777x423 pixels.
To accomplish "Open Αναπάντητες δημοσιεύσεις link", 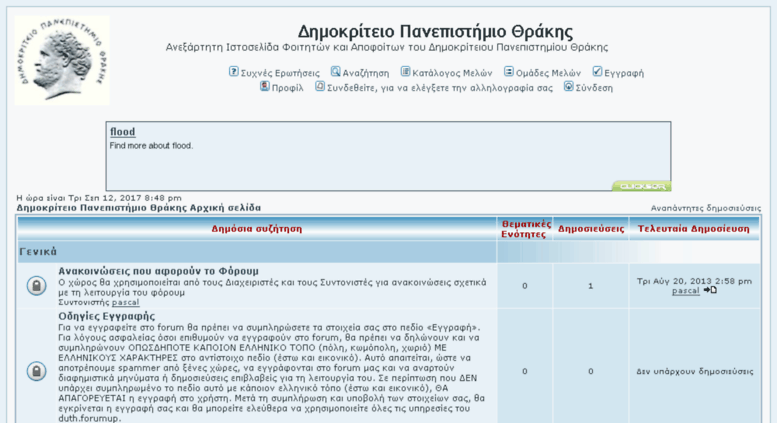I will pos(706,208).
